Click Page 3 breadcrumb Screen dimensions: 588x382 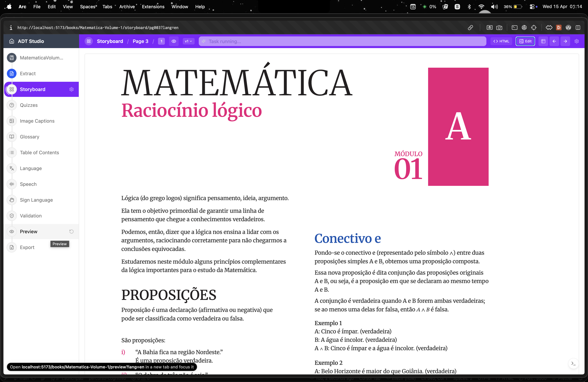[x=140, y=41]
